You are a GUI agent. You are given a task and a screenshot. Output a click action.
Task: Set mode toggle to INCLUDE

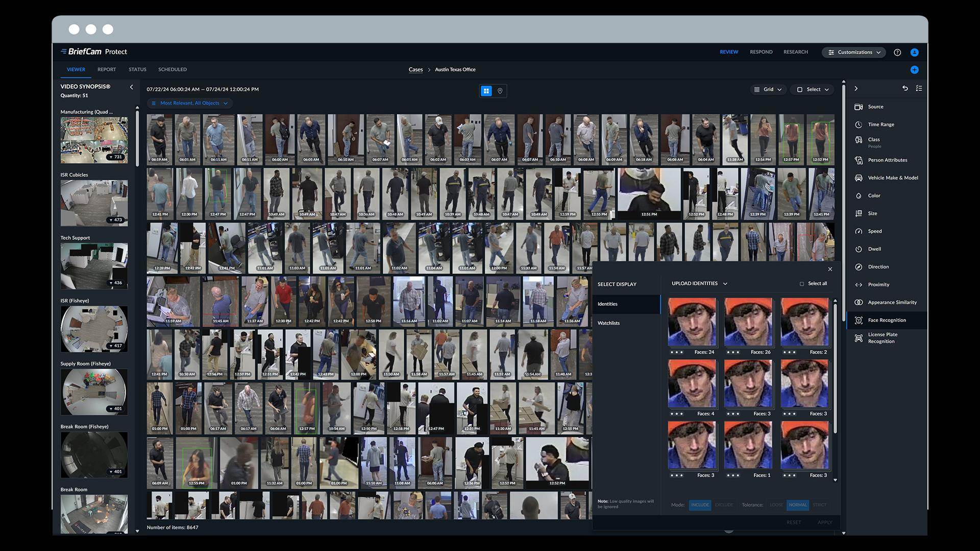pyautogui.click(x=700, y=505)
